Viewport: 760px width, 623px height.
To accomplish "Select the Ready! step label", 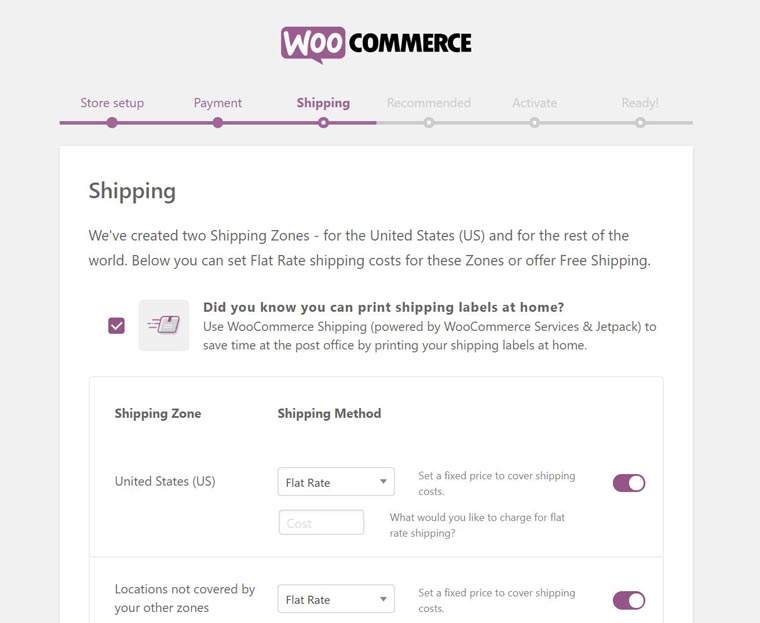I will [x=640, y=103].
